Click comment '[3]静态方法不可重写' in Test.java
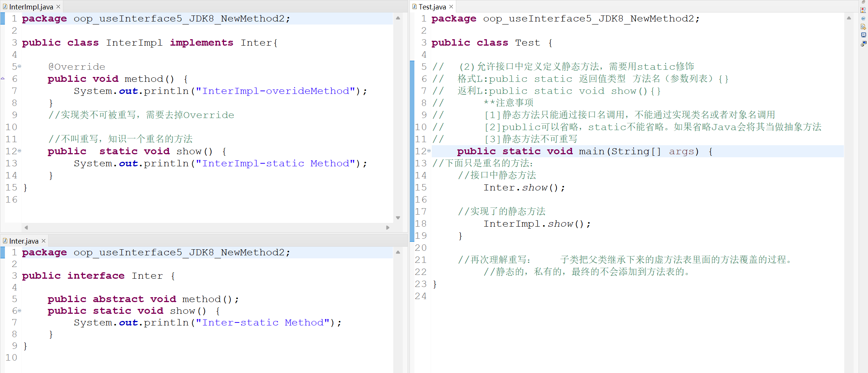The width and height of the screenshot is (868, 373). 531,139
